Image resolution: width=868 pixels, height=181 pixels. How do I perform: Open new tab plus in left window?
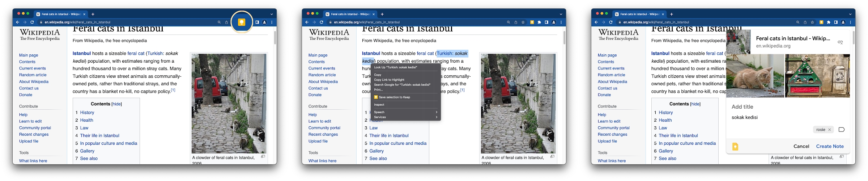tap(93, 14)
